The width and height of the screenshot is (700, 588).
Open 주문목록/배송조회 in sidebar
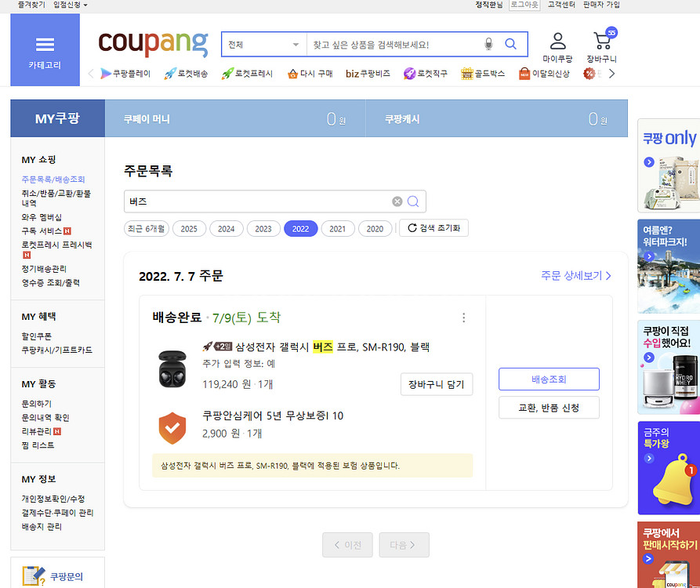coord(53,180)
